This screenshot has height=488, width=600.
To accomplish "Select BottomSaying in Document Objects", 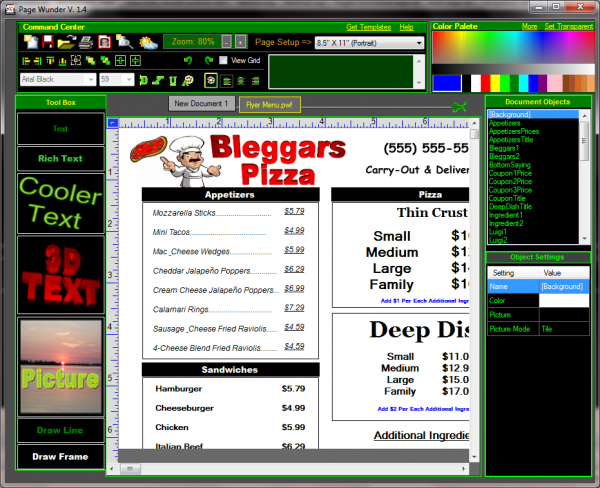I will [x=510, y=165].
